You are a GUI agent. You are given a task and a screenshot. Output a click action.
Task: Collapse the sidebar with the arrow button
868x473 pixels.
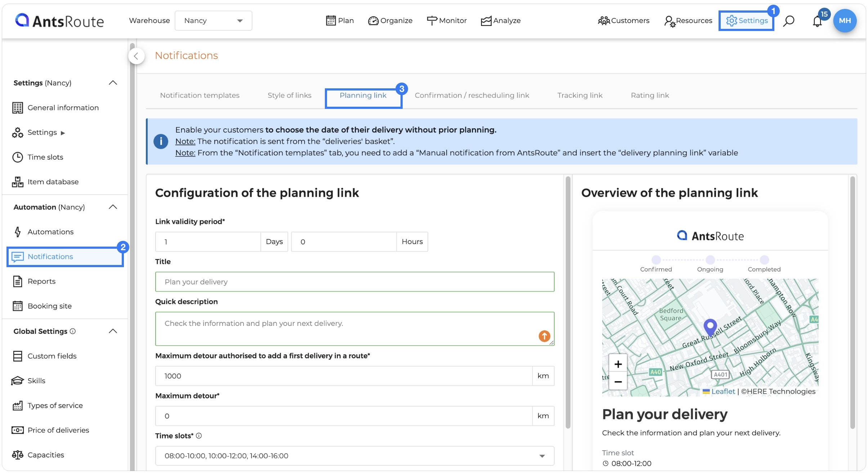[x=136, y=56]
